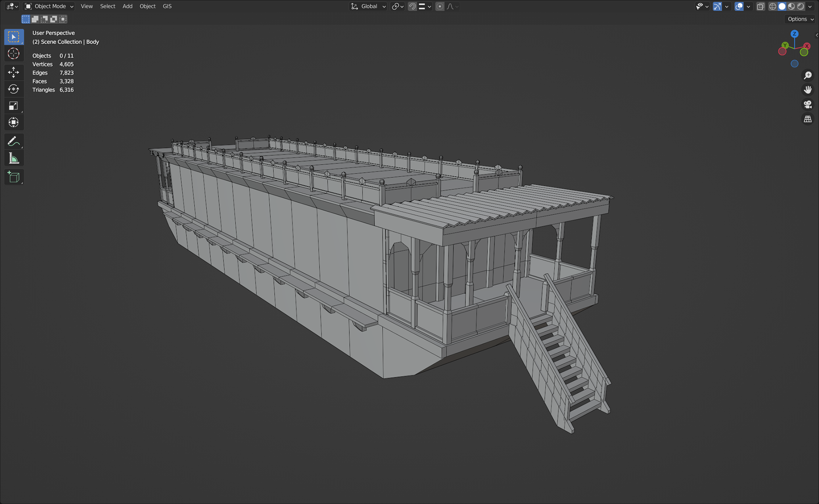The image size is (819, 504).
Task: Click the Add Cube tool
Action: (14, 177)
